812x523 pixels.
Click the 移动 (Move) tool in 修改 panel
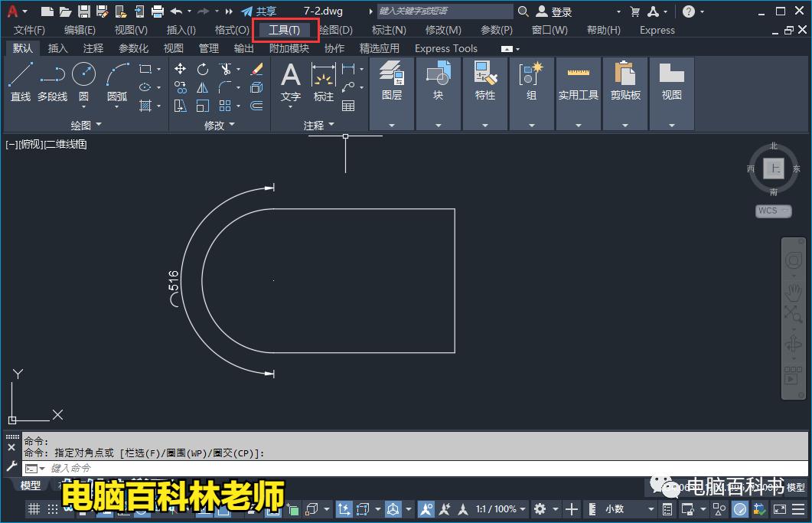coord(181,69)
